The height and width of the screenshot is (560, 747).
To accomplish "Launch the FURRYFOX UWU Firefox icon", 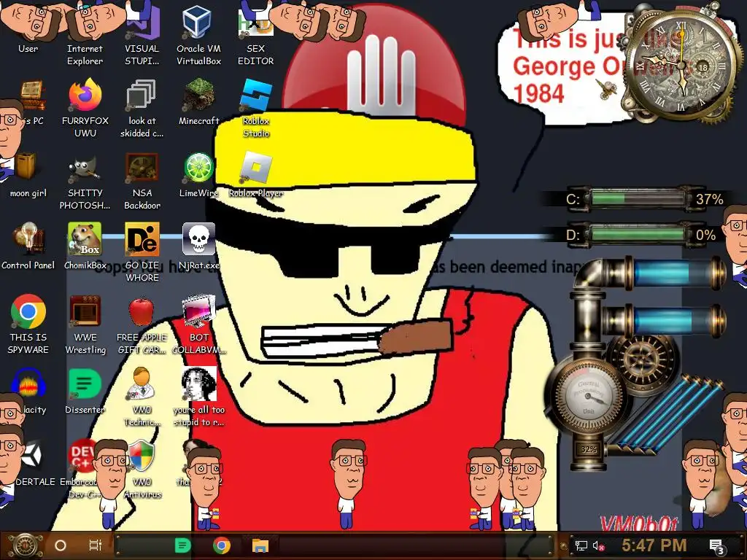I will tap(85, 107).
